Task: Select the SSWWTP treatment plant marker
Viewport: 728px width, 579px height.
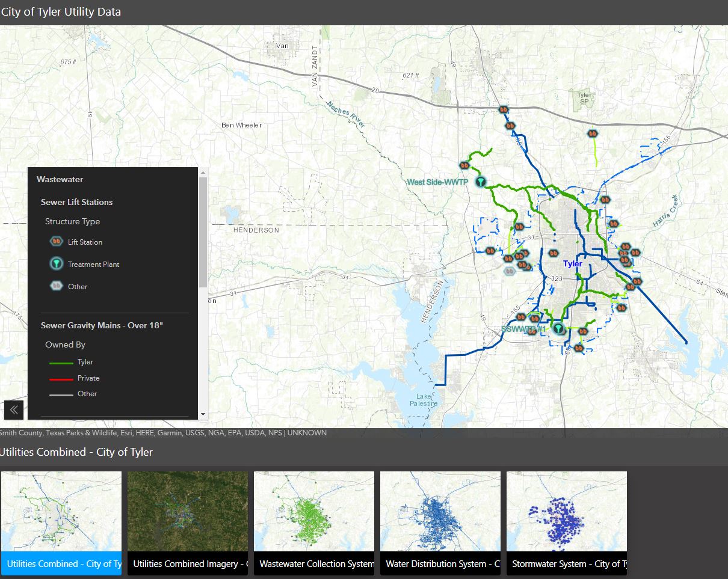Action: click(558, 329)
